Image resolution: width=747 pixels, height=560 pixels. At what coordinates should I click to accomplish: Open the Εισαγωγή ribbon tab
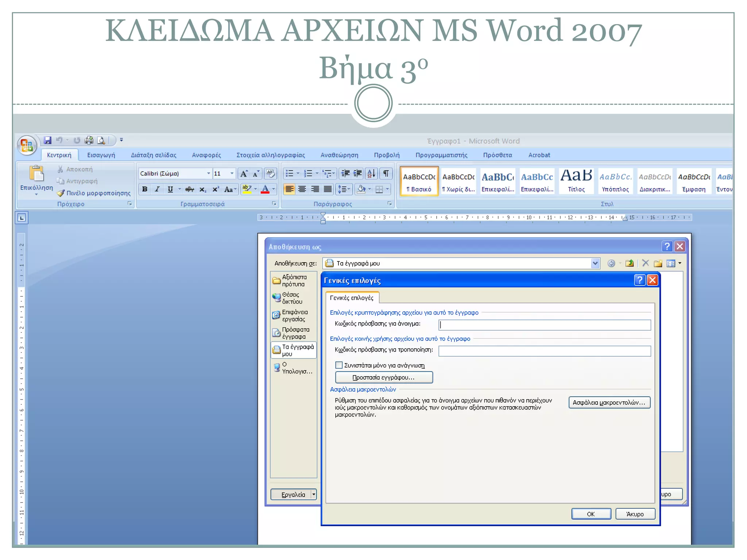tap(101, 155)
